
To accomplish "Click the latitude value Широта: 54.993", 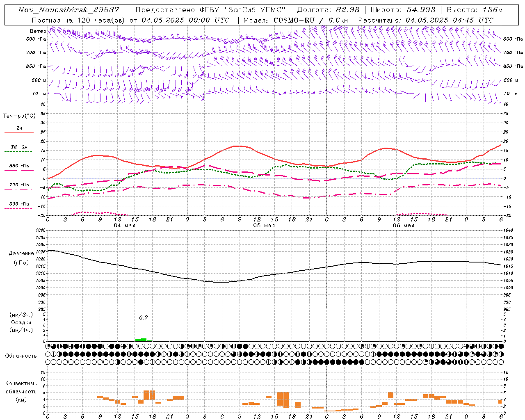I will pos(403,10).
